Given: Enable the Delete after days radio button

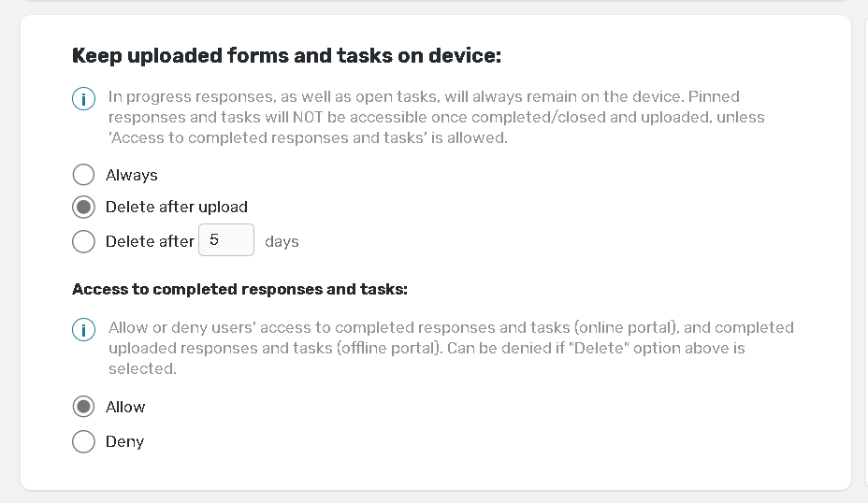Looking at the screenshot, I should [83, 241].
